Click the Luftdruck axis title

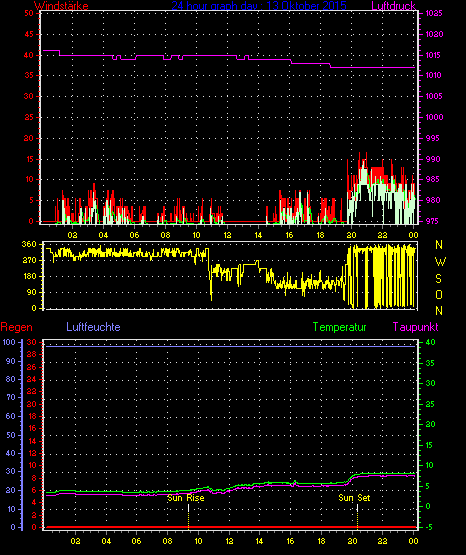[393, 6]
